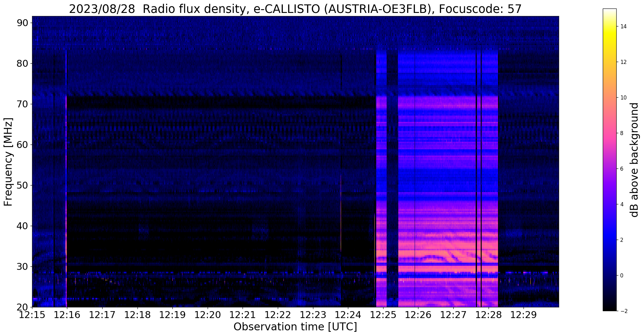Click the plot title mentioning e-CALLISTO

click(x=295, y=9)
